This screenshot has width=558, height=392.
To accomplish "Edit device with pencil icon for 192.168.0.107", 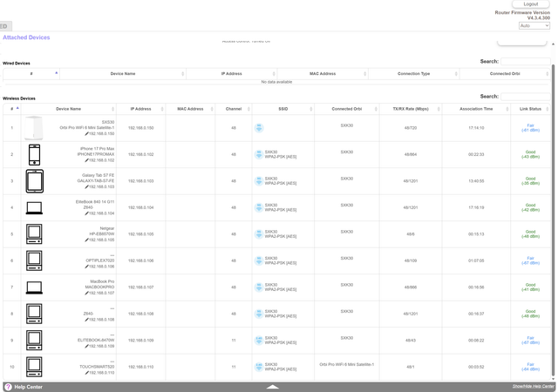I will [86, 293].
